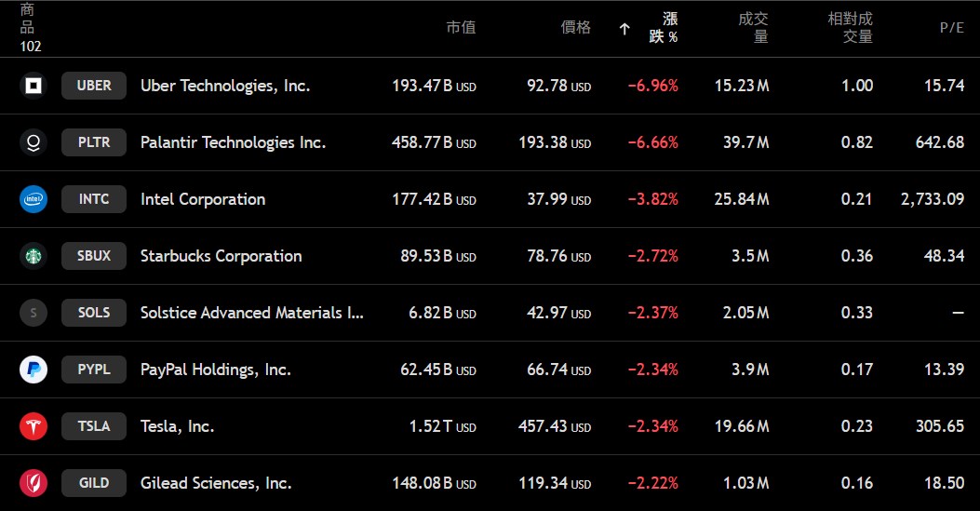980x511 pixels.
Task: Click the Starbucks logo icon
Action: pyautogui.click(x=34, y=256)
